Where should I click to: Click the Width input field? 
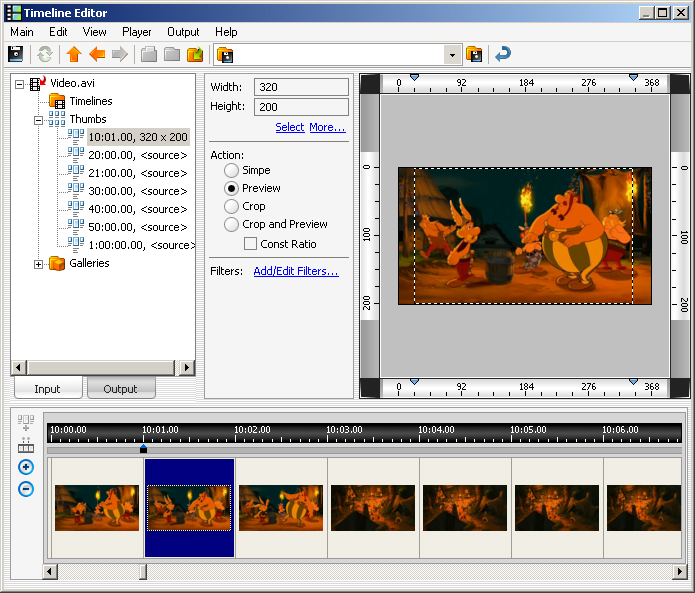(301, 87)
